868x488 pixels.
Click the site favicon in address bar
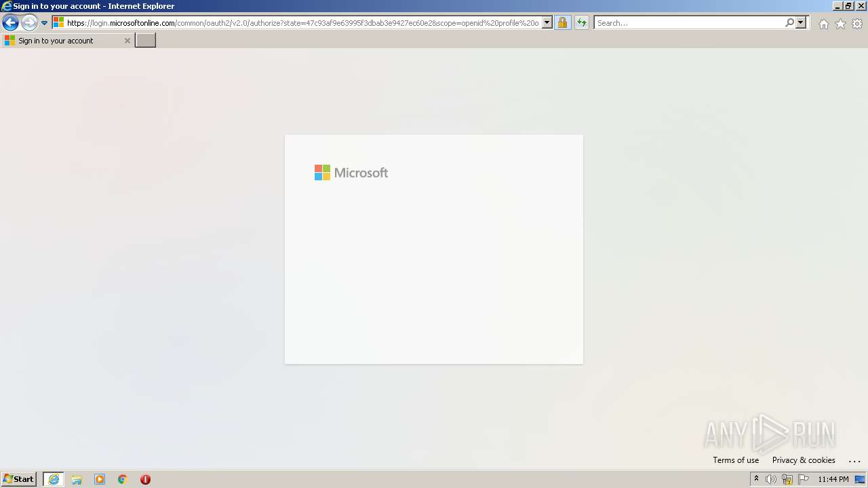59,23
